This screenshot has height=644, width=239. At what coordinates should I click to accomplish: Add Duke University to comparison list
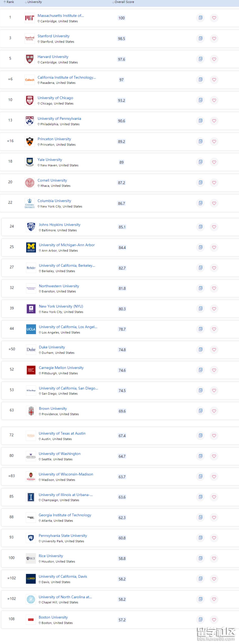pyautogui.click(x=200, y=349)
